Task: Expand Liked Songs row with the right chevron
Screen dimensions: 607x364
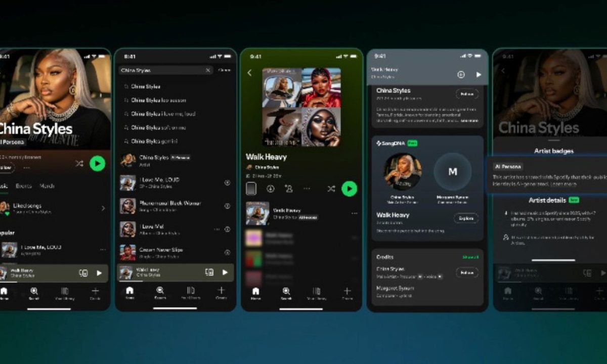Action: [103, 208]
